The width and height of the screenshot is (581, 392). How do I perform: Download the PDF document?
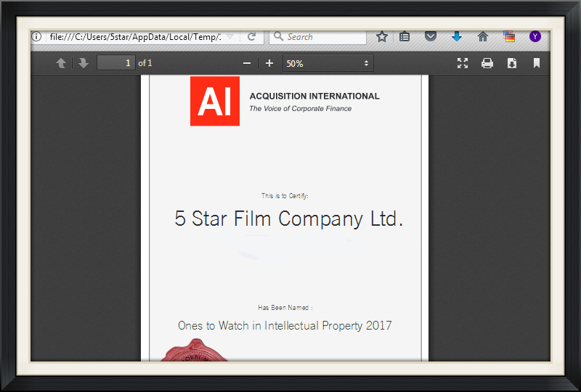(x=512, y=63)
